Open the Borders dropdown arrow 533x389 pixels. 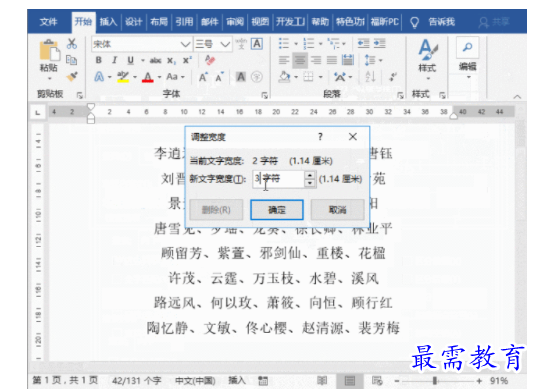pos(321,77)
